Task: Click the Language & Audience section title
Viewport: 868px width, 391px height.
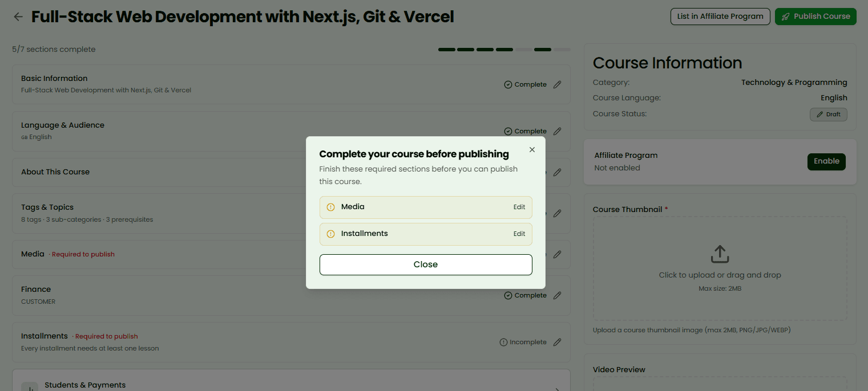Action: [x=63, y=125]
